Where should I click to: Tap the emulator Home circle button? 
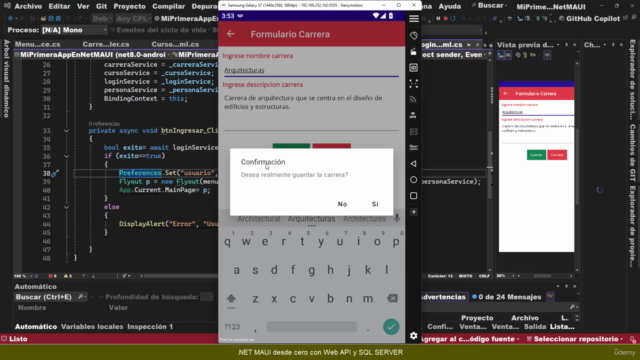(x=413, y=180)
